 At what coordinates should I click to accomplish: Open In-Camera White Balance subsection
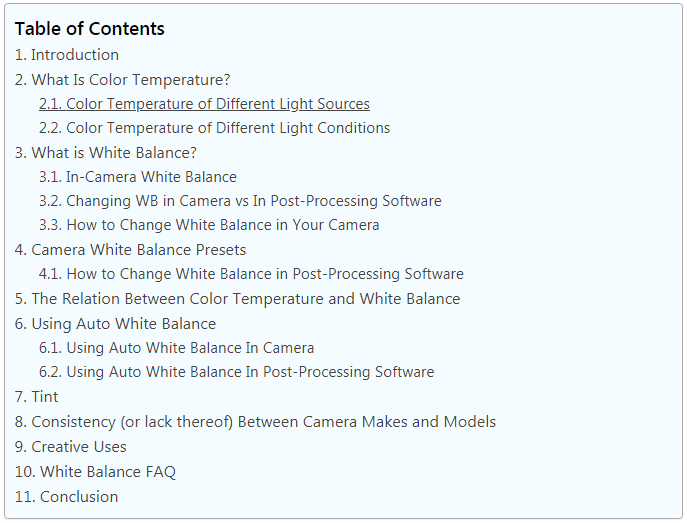point(138,177)
